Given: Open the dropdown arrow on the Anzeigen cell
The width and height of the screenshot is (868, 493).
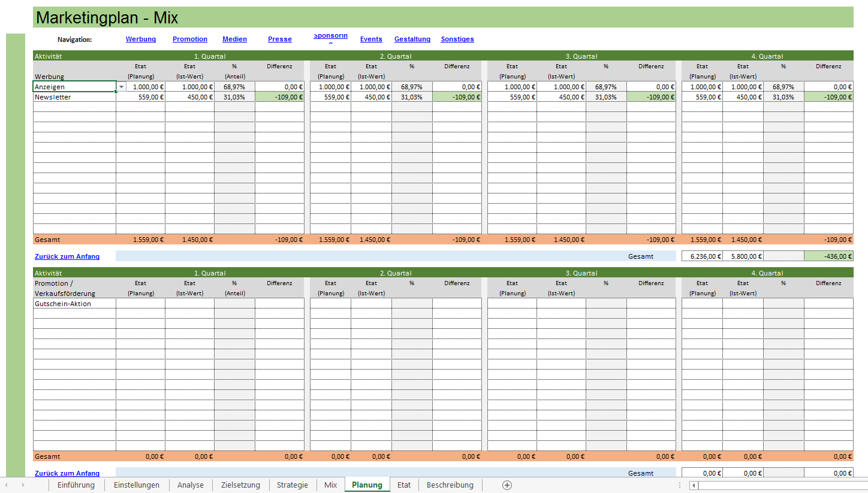Looking at the screenshot, I should (x=122, y=87).
